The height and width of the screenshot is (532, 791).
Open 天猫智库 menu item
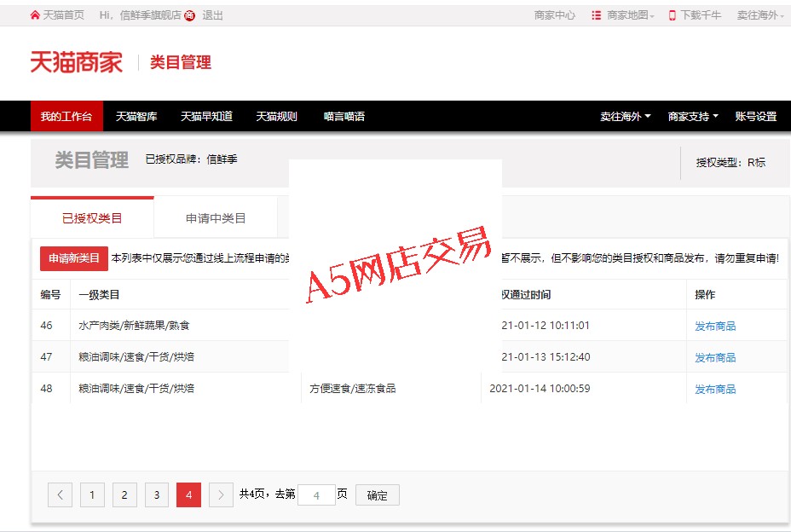click(136, 116)
